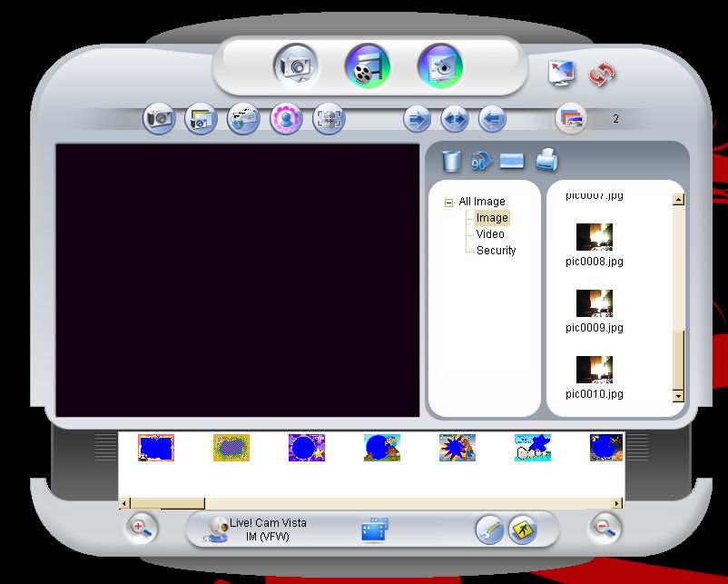Select the All Image tree root
728x584 pixels.
(482, 202)
